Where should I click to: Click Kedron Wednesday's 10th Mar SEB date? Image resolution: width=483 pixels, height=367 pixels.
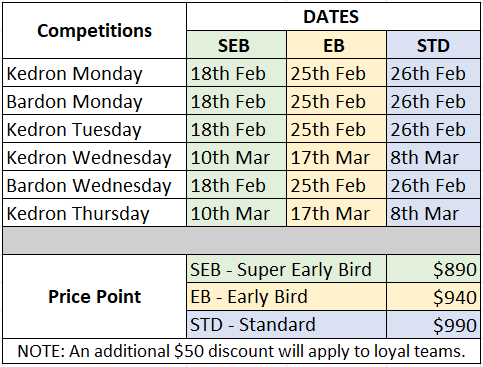tap(236, 157)
